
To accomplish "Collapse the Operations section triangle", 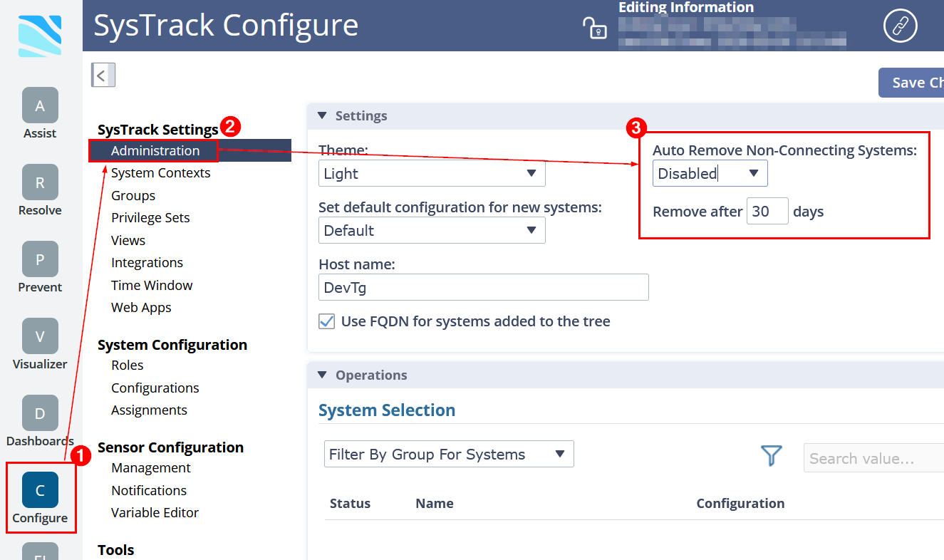I will [x=322, y=375].
